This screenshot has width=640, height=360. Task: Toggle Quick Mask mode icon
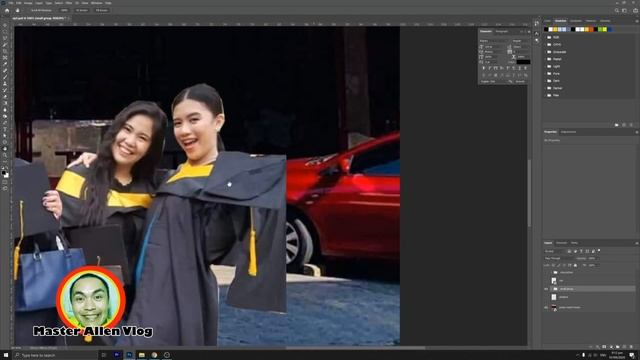point(5,182)
